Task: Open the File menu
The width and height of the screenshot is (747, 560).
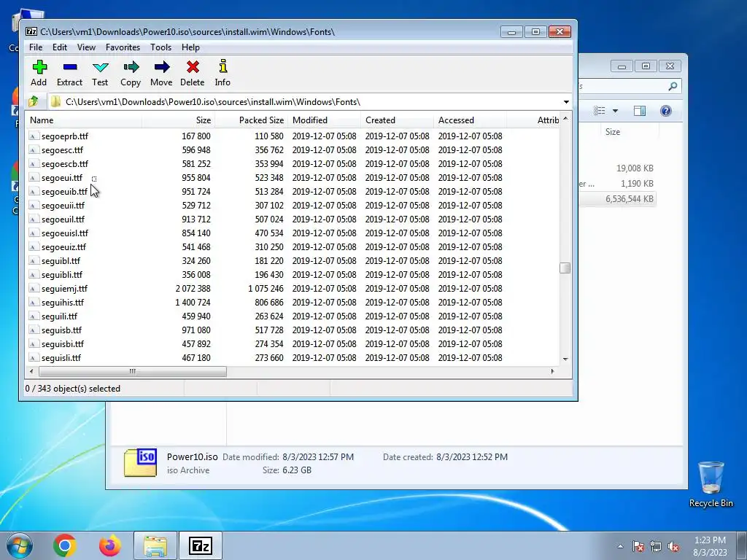Action: [36, 47]
